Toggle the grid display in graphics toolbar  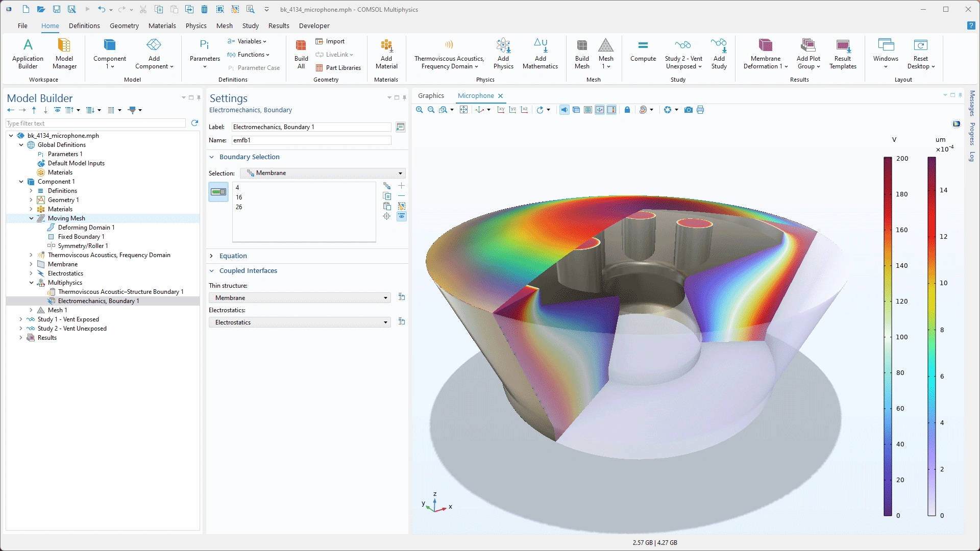point(588,110)
